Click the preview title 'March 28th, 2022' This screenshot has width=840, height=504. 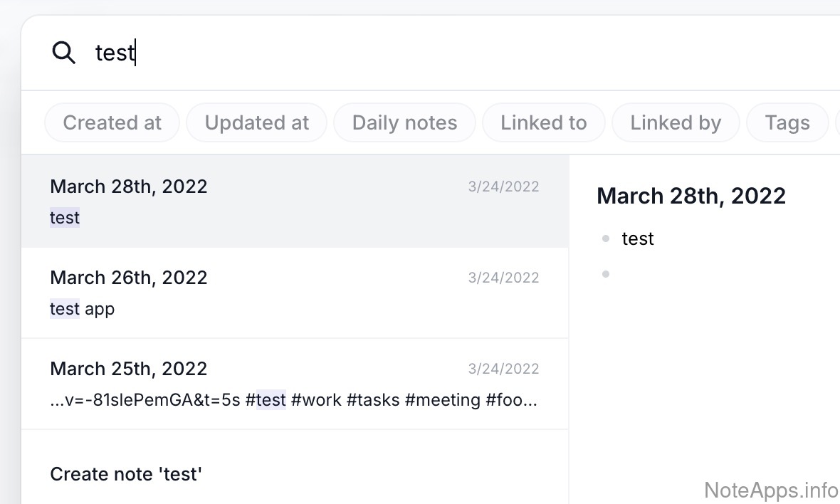tap(691, 196)
